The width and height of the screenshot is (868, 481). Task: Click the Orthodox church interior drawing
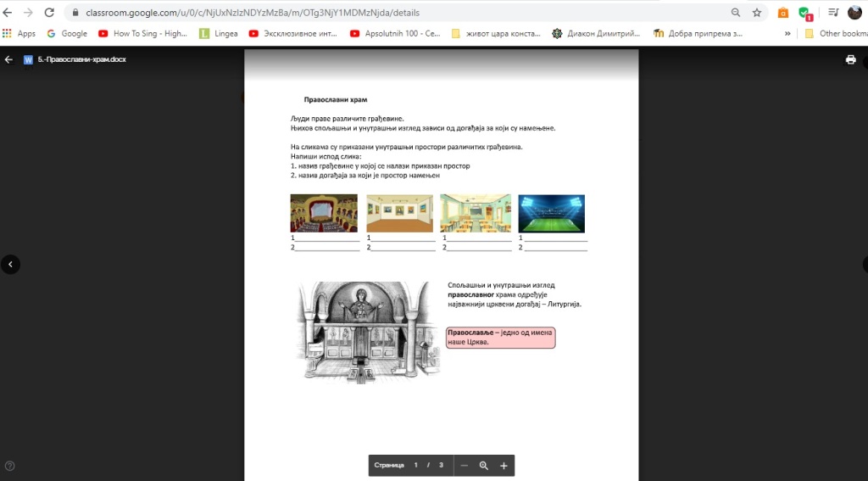(368, 332)
